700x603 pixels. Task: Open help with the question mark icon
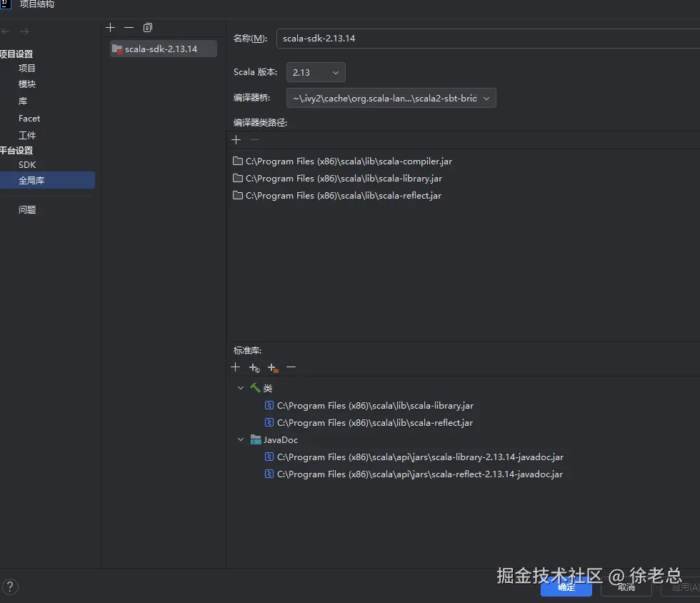pos(10,587)
